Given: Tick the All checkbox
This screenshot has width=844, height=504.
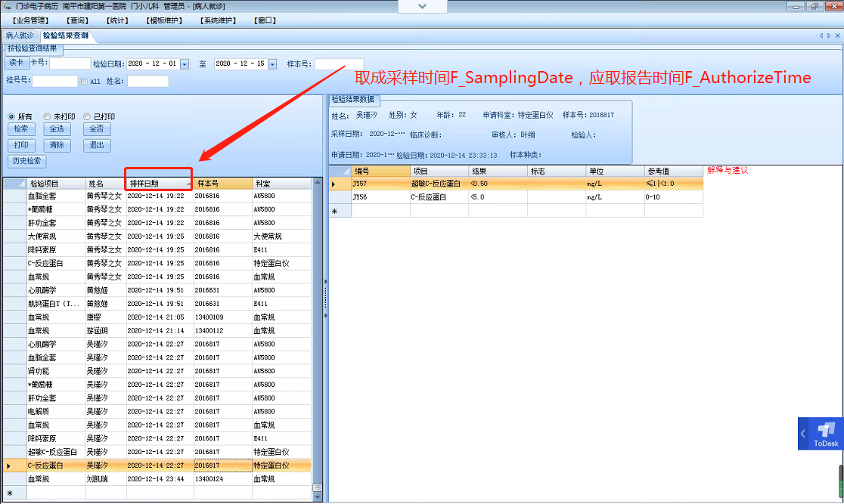Looking at the screenshot, I should 83,82.
